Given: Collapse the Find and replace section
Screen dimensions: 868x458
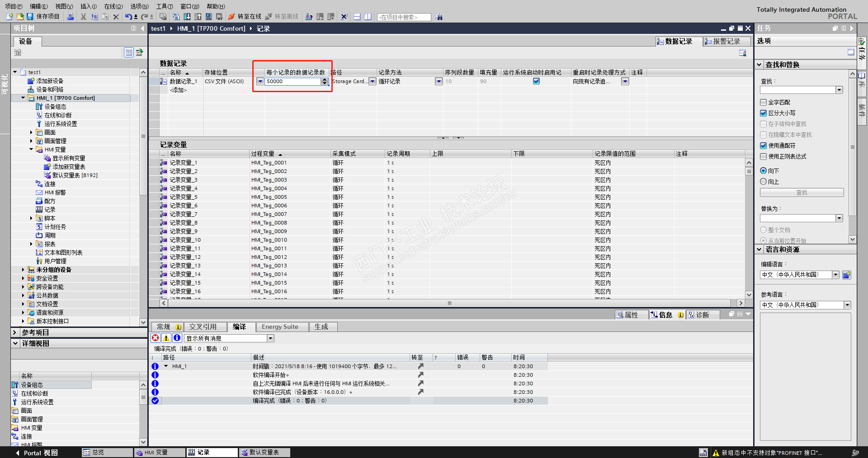Looking at the screenshot, I should click(759, 65).
